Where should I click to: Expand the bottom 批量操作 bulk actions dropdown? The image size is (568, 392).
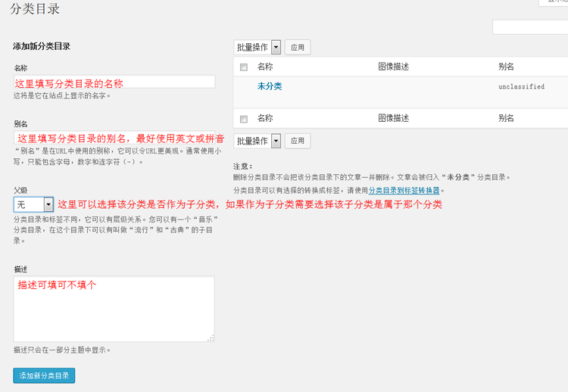point(257,141)
